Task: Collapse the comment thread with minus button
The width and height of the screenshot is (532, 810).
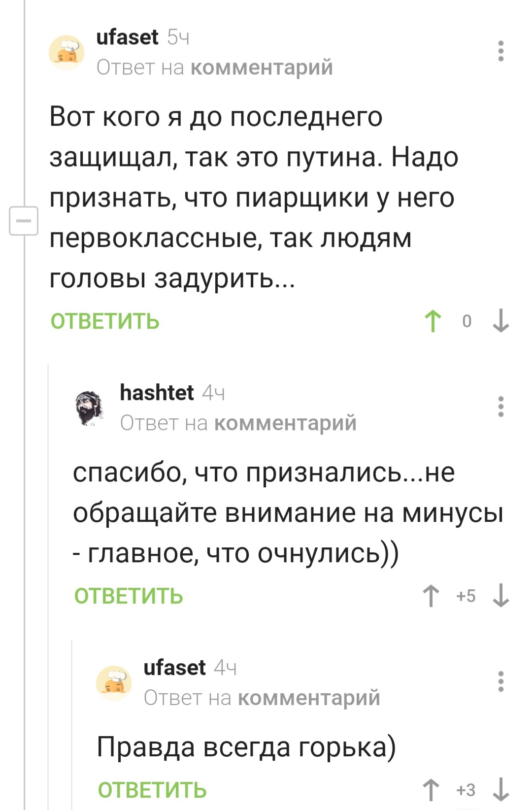Action: (24, 221)
